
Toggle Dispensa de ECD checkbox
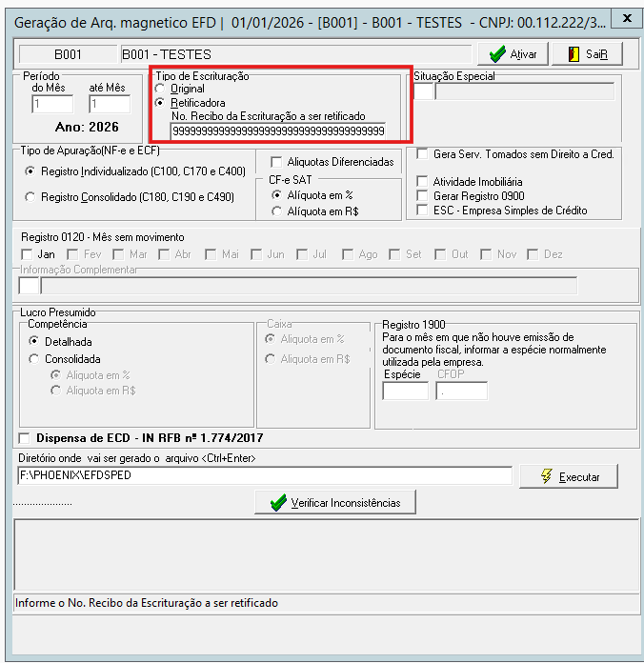click(x=24, y=438)
